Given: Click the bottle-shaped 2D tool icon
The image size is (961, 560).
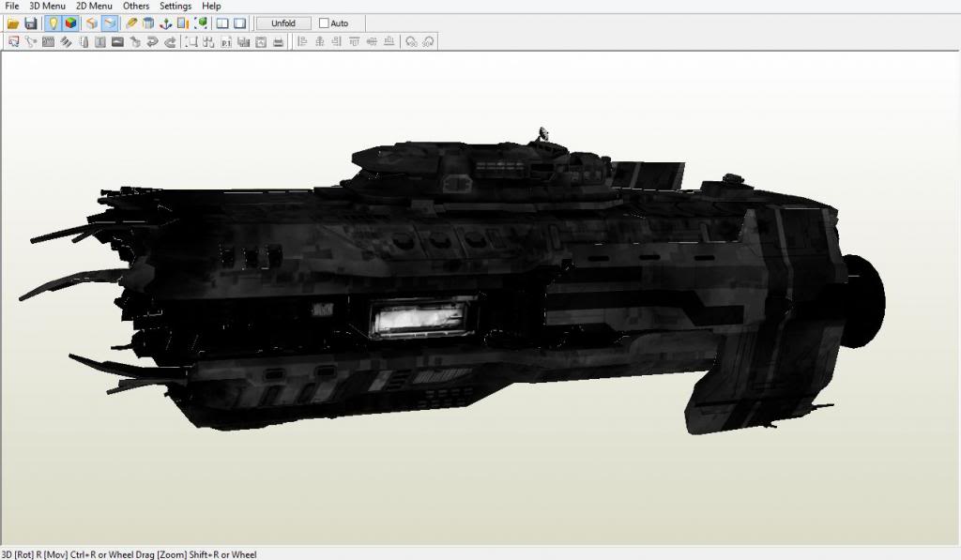Looking at the screenshot, I should point(84,41).
